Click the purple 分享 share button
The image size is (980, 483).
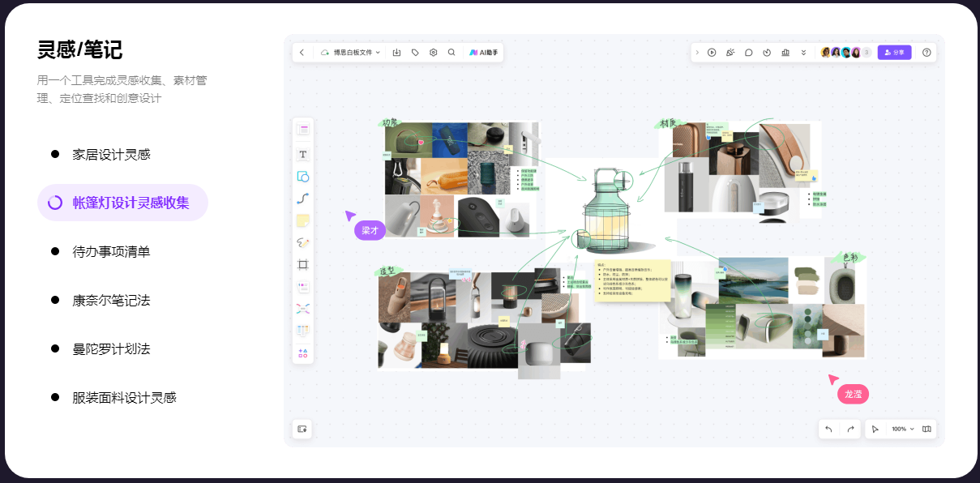[894, 53]
